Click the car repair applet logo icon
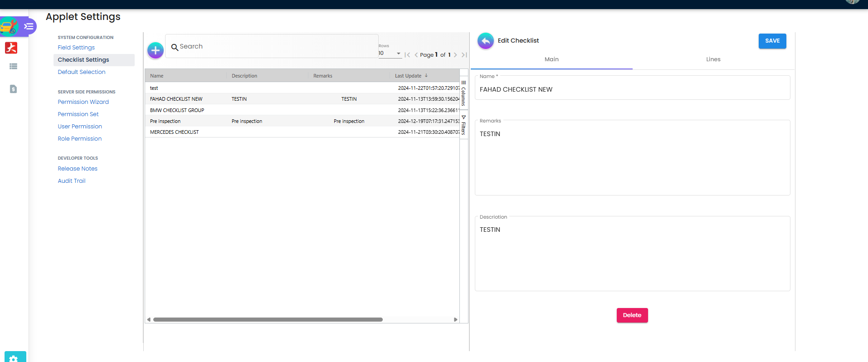Image resolution: width=868 pixels, height=362 pixels. click(9, 26)
